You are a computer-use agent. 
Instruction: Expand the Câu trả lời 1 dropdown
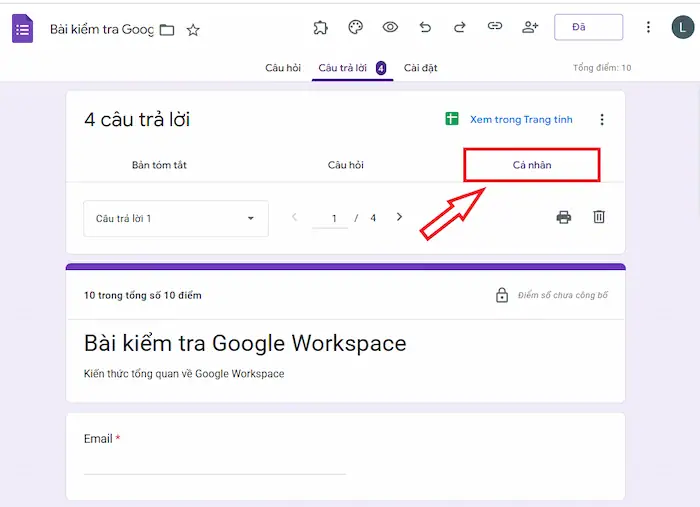point(176,218)
